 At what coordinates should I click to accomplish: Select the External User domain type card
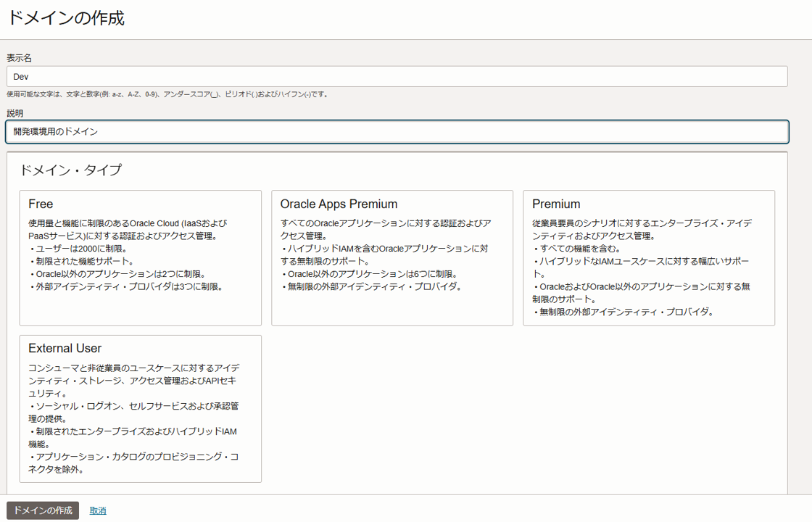coord(141,409)
